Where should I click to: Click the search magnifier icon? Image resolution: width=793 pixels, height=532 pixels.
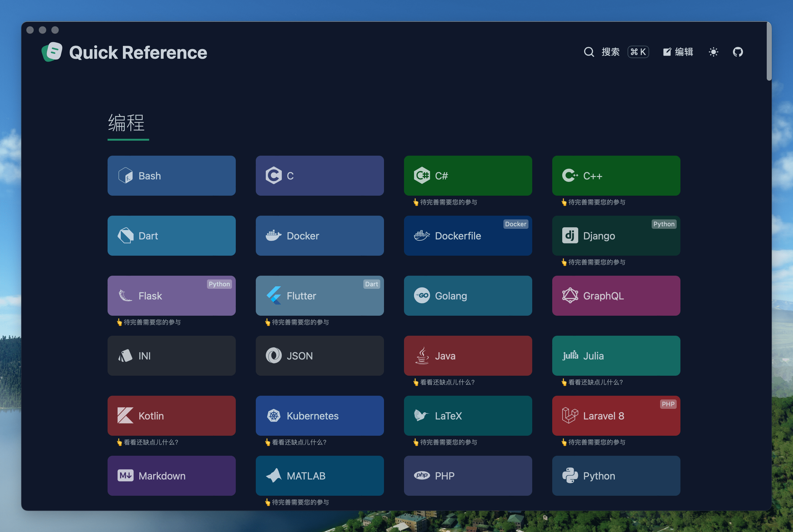(589, 52)
